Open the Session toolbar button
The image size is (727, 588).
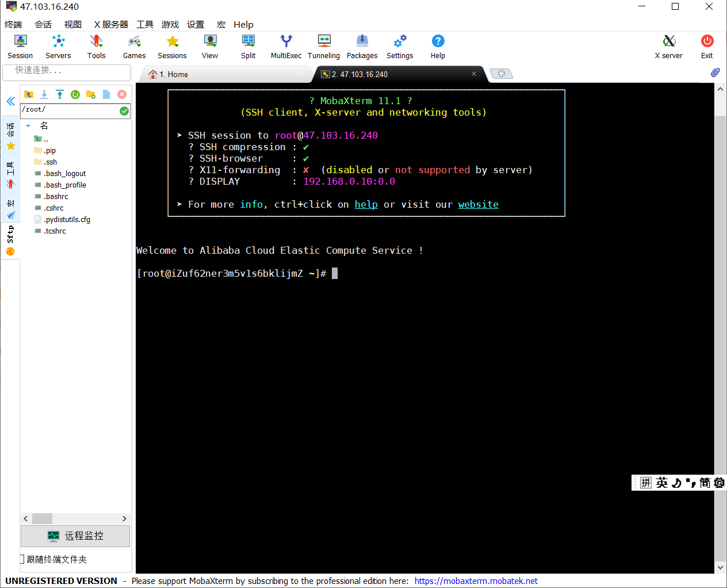[x=20, y=47]
